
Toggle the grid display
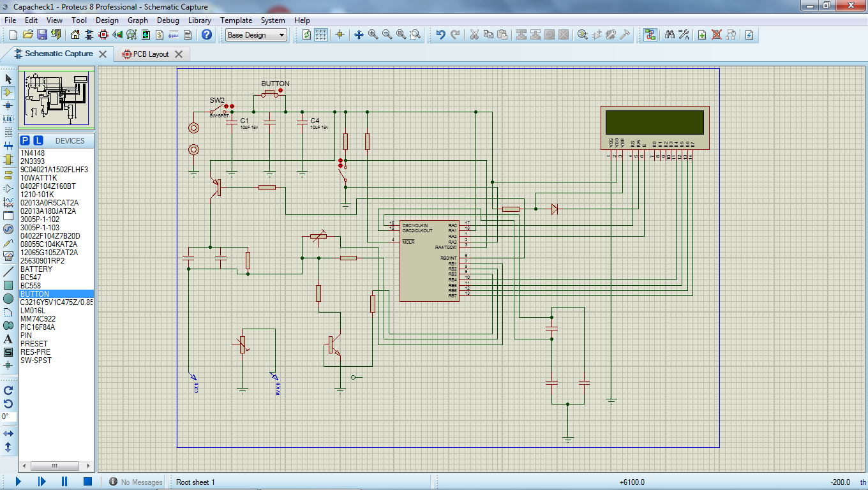pyautogui.click(x=321, y=34)
